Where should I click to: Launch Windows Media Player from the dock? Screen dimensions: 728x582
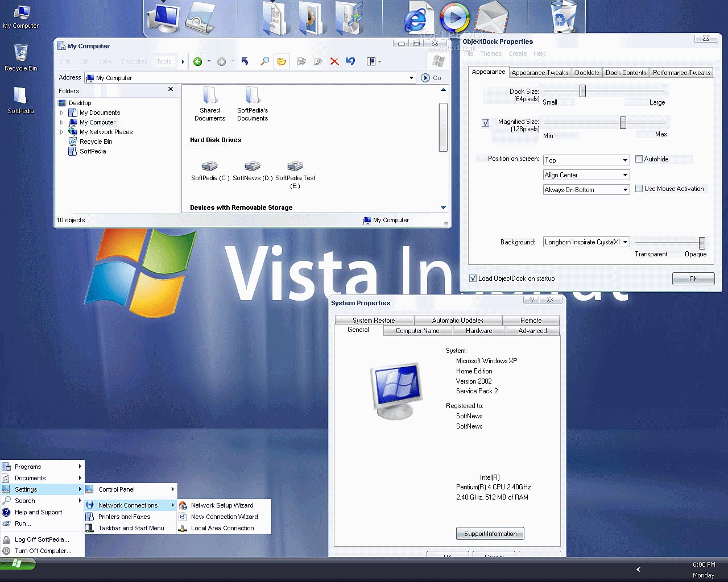(x=455, y=18)
